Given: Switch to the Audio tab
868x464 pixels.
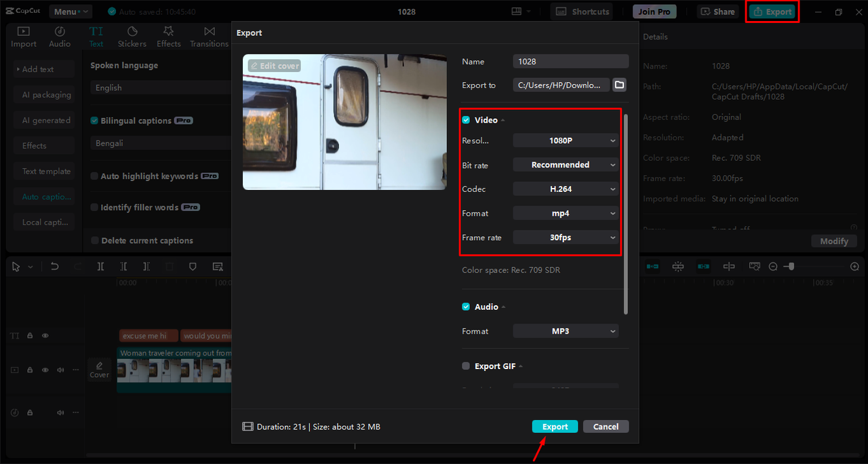Looking at the screenshot, I should (60, 37).
